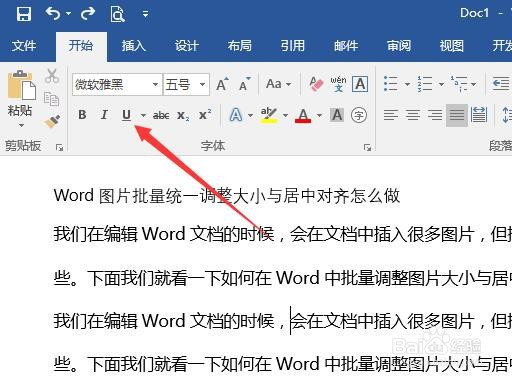Open the undo history dropdown arrow
512x380 pixels.
[69, 14]
